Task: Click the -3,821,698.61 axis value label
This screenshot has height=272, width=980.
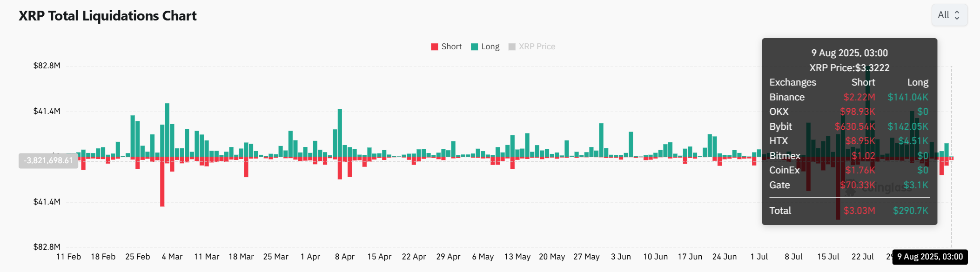Action: (48, 160)
